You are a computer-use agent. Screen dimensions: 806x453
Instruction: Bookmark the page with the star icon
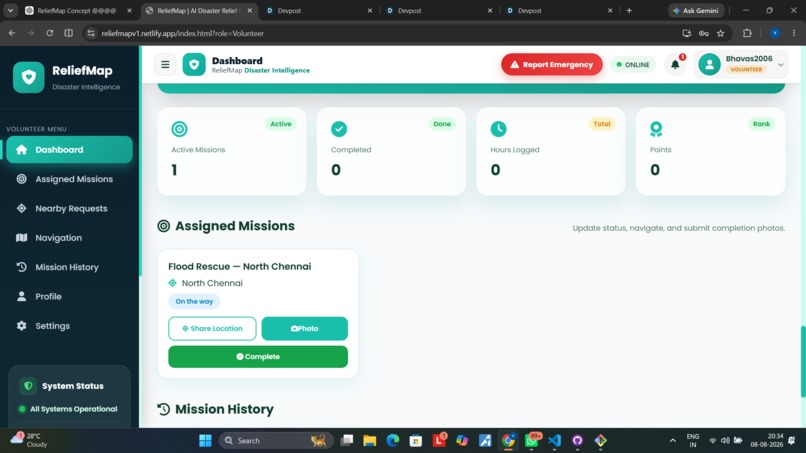[x=721, y=33]
